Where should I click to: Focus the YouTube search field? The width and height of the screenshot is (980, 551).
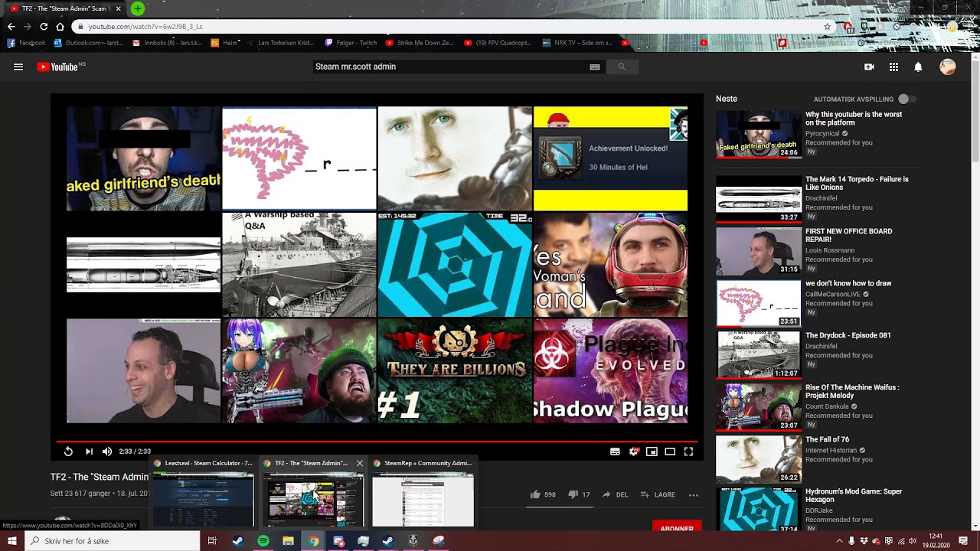click(452, 67)
